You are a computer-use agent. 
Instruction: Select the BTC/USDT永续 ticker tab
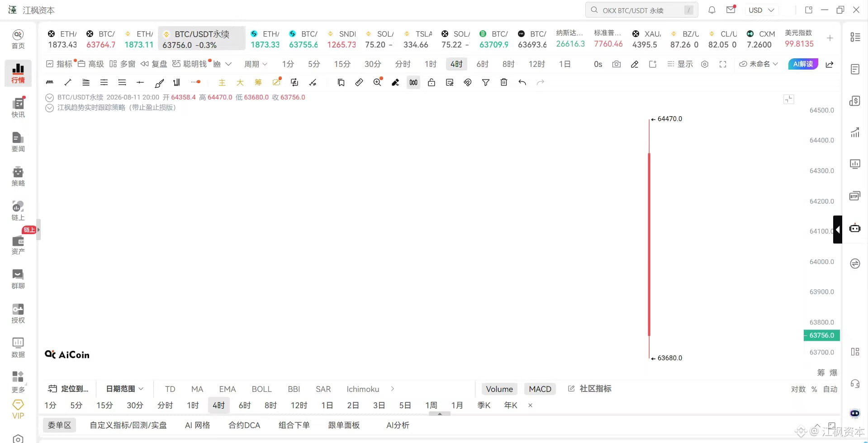point(202,39)
